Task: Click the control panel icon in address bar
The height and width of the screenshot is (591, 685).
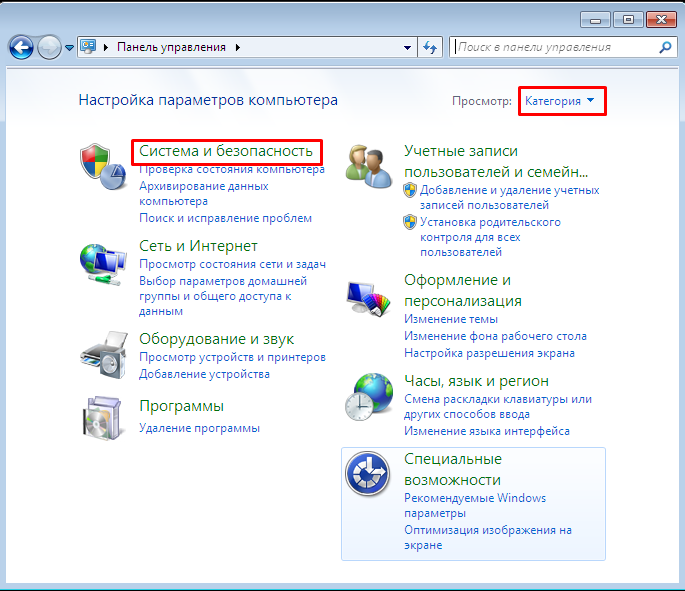Action: pos(88,47)
